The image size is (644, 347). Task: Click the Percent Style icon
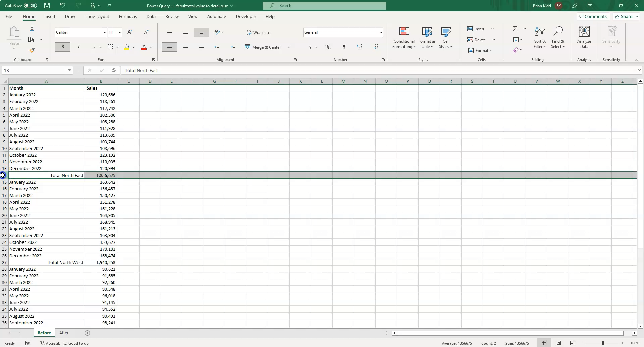(328, 47)
